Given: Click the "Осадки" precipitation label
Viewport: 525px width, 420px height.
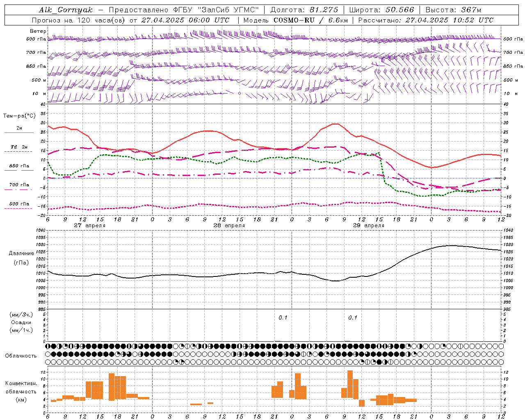Looking at the screenshot, I should pyautogui.click(x=21, y=322).
